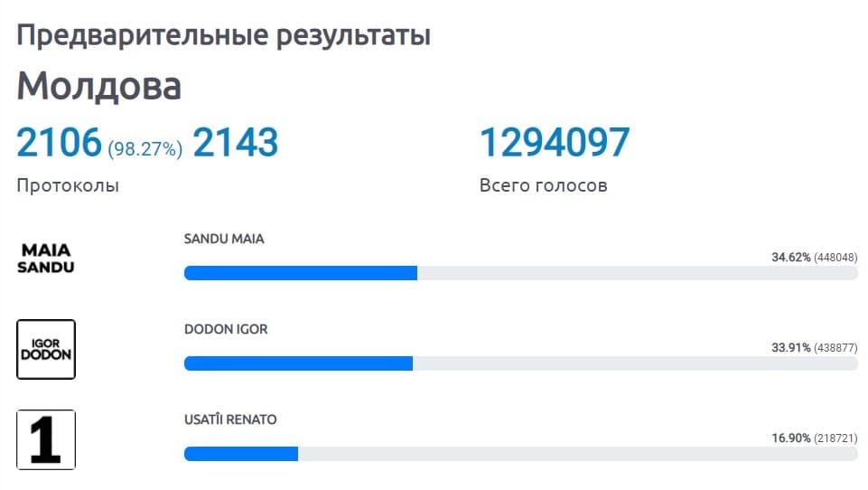Click the Протоколы label
This screenshot has height=490, width=868.
pos(68,185)
